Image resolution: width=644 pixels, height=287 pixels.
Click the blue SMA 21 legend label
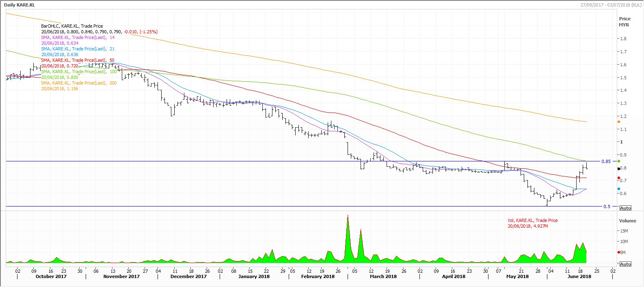[x=78, y=49]
